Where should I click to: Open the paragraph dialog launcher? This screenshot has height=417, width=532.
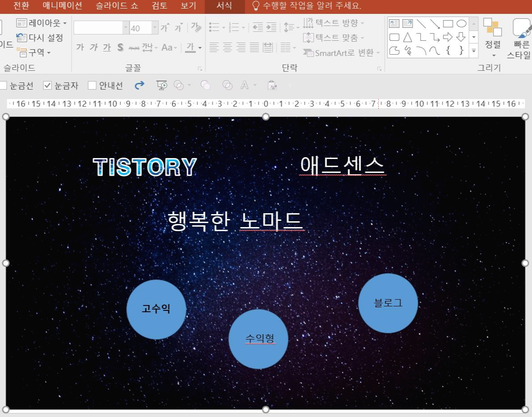379,69
